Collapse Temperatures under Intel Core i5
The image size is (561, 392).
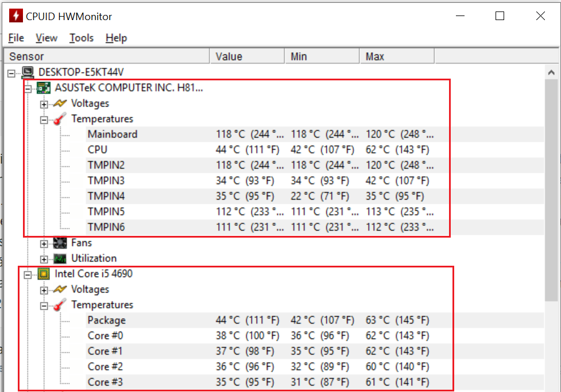tap(44, 306)
